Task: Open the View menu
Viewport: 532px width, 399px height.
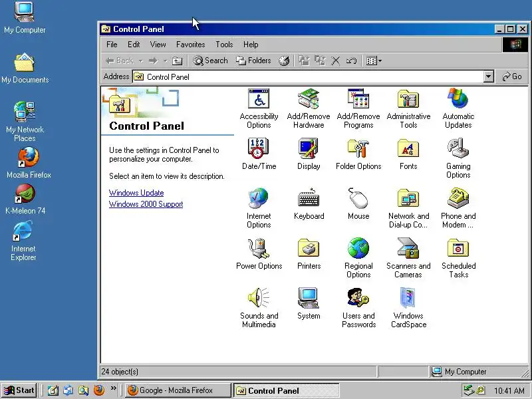Action: [158, 45]
